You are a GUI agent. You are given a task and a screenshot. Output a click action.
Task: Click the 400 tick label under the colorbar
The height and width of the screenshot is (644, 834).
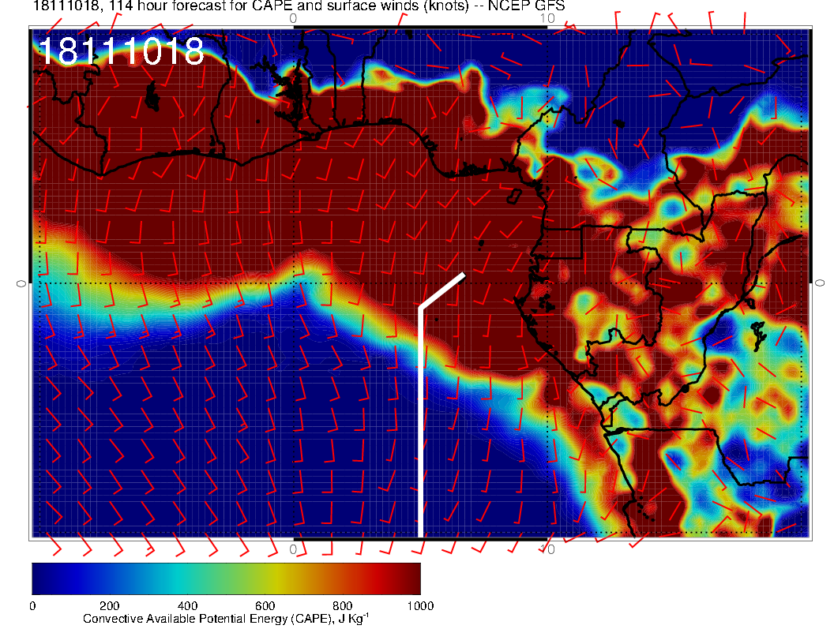click(x=187, y=606)
